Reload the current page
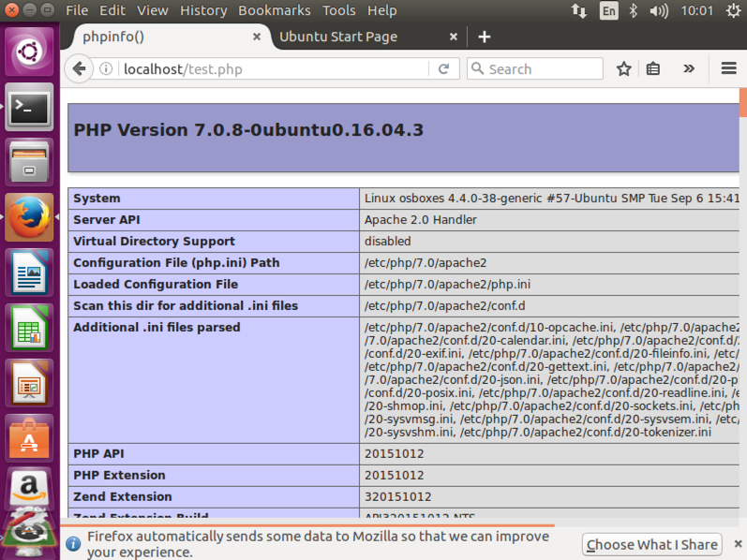747x560 pixels. [443, 69]
